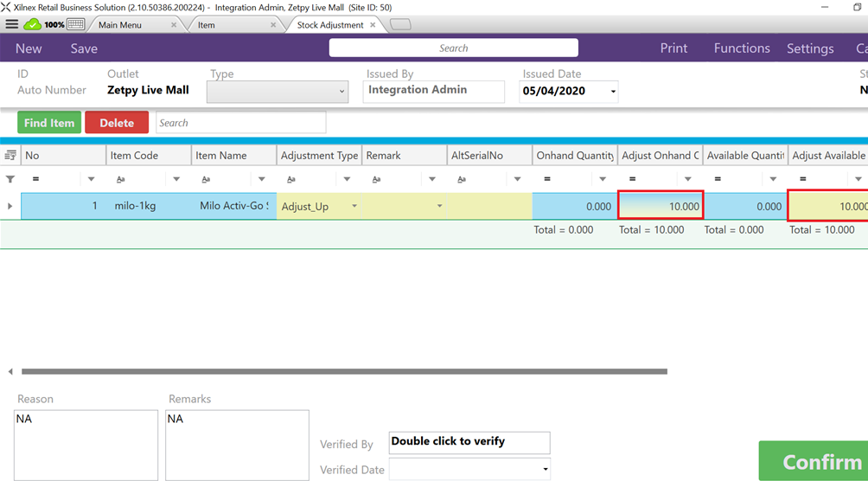The image size is (868, 481).
Task: Click the green Find Item button
Action: 49,123
